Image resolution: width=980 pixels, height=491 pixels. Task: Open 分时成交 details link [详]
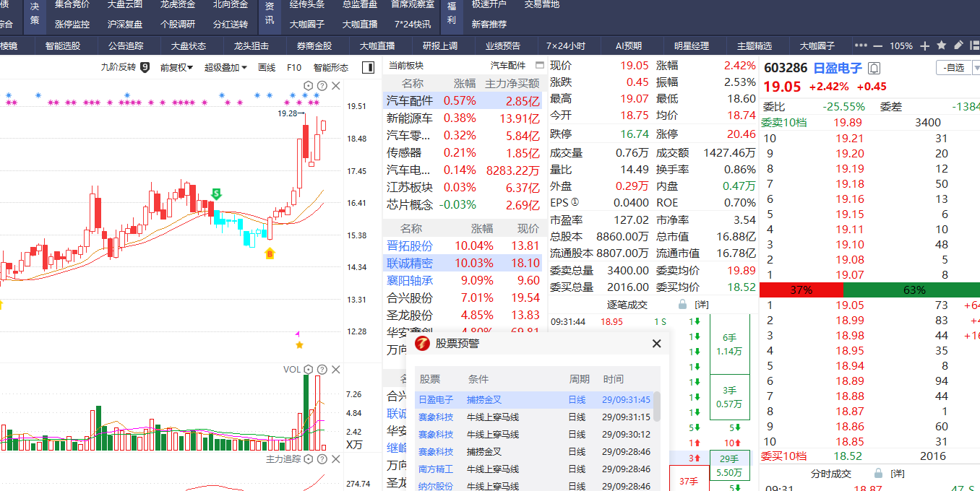pos(898,474)
